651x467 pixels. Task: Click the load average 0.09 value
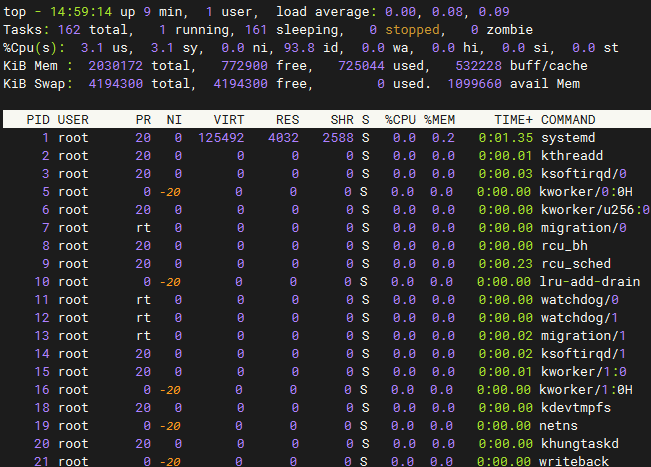[494, 12]
